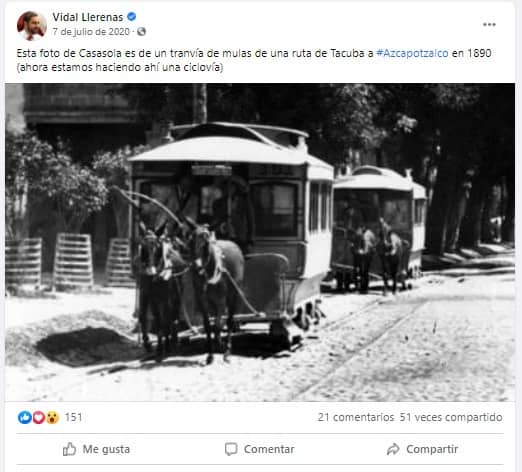The image size is (522, 472).
Task: View the 151 reactions count
Action: click(x=73, y=417)
